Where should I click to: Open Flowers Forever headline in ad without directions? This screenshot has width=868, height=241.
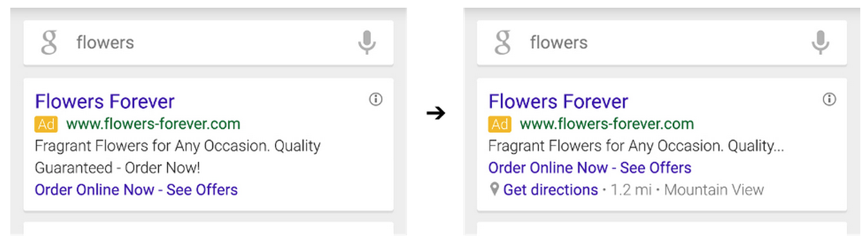(104, 101)
